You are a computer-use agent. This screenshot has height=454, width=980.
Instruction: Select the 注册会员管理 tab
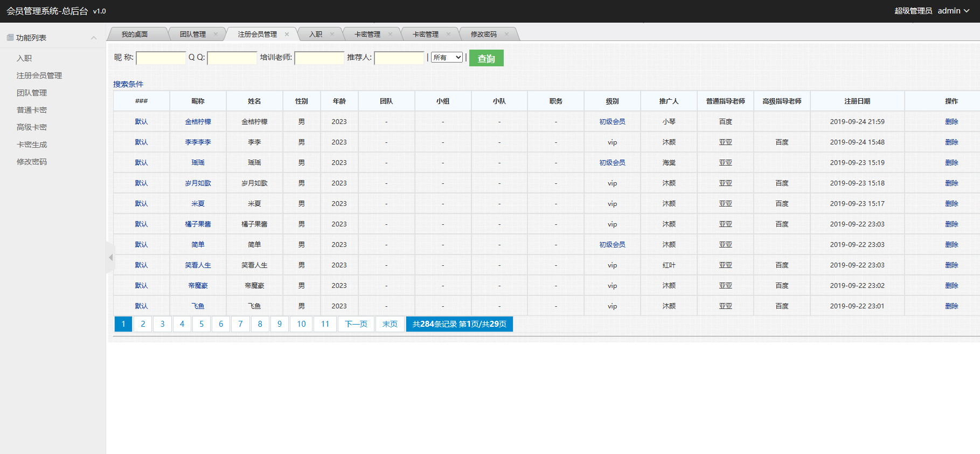[x=258, y=34]
